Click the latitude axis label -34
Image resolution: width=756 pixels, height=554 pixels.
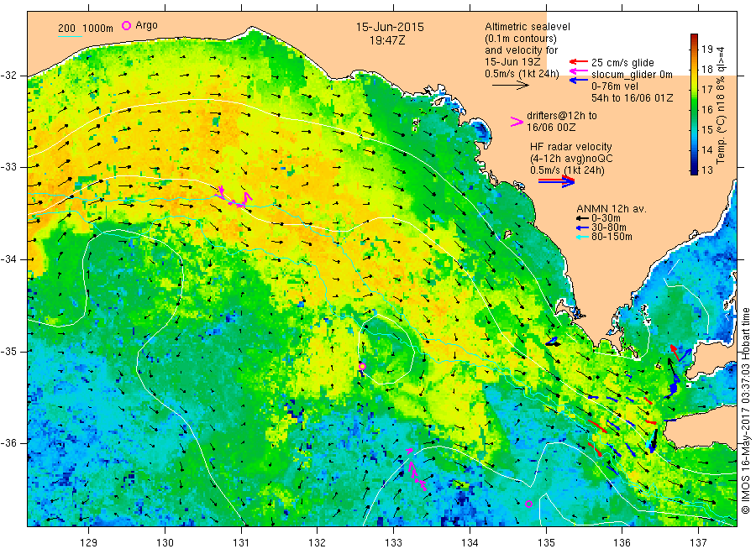(9, 259)
